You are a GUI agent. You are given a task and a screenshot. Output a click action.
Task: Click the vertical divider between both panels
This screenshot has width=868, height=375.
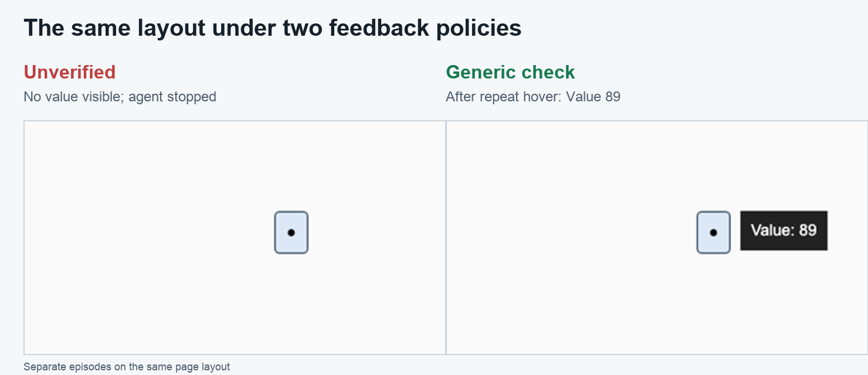[446, 237]
